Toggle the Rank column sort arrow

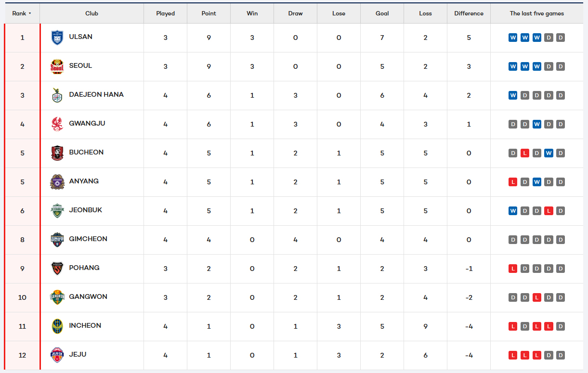point(30,13)
